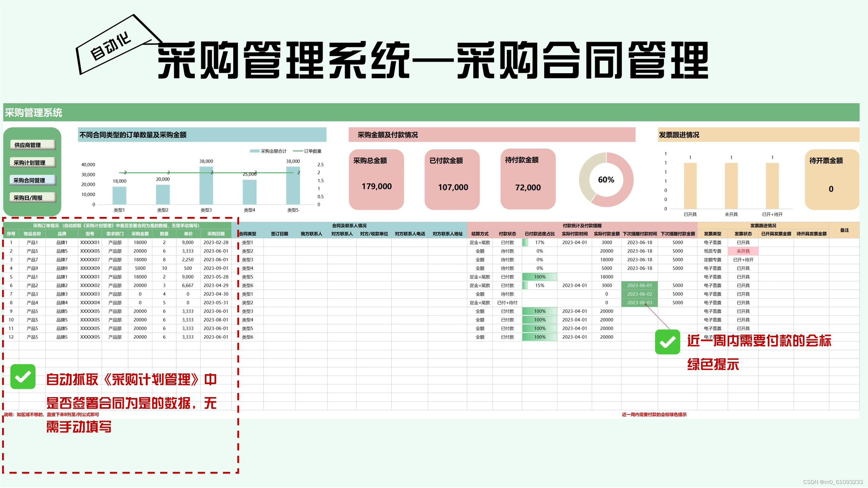
Task: Click the pink 未开具 invoice status cell
Action: click(743, 251)
